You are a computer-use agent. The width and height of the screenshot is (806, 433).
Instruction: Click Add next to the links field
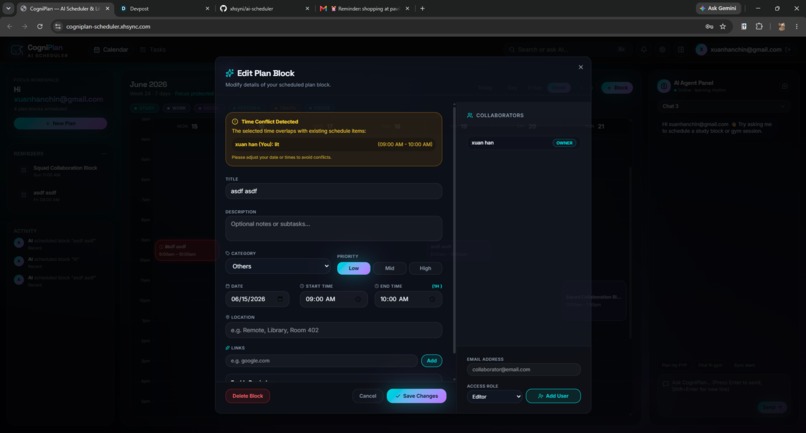432,360
